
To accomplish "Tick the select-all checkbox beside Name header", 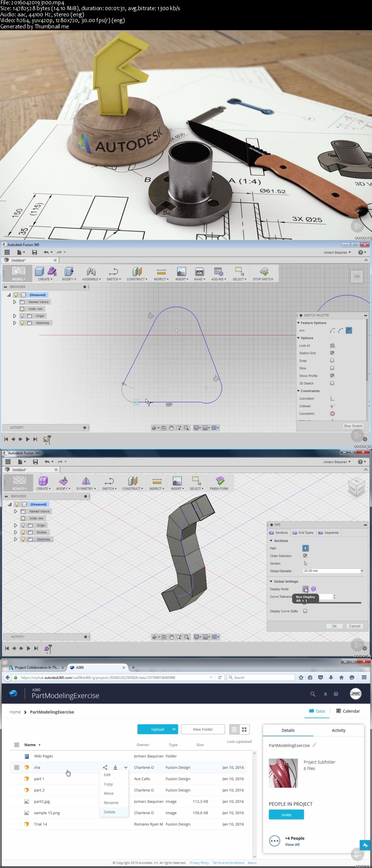I will (17, 745).
